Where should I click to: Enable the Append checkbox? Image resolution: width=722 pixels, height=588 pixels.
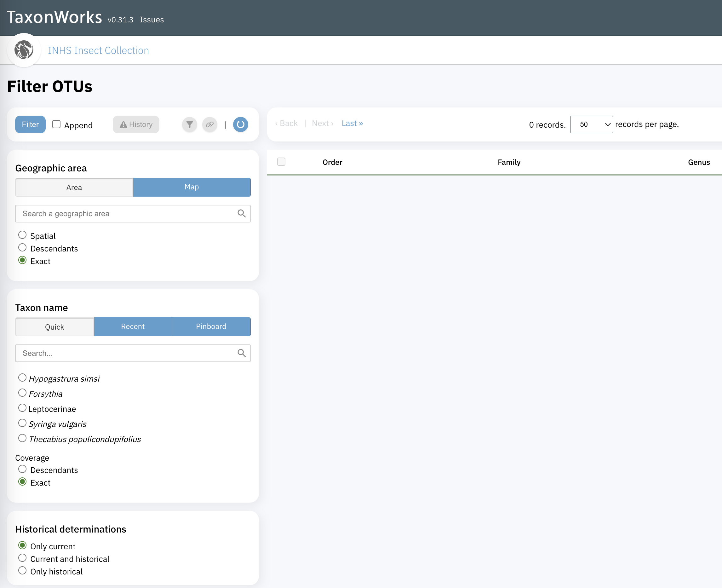[x=56, y=124]
